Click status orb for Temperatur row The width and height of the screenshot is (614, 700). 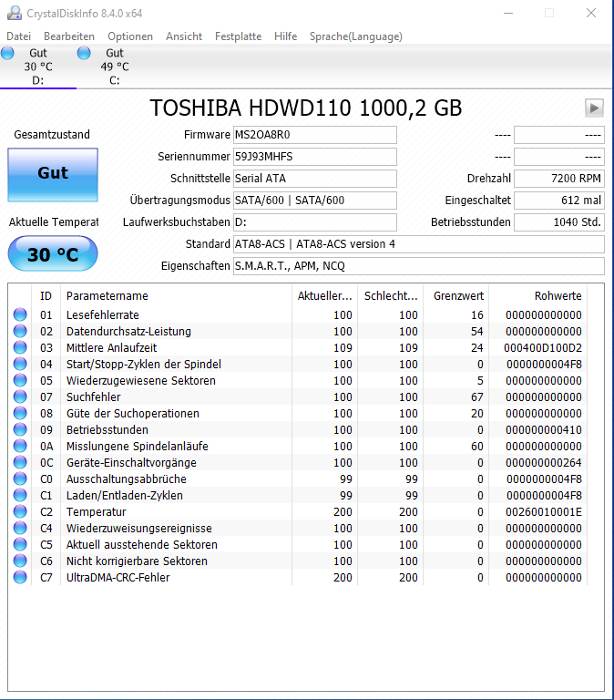pos(20,511)
